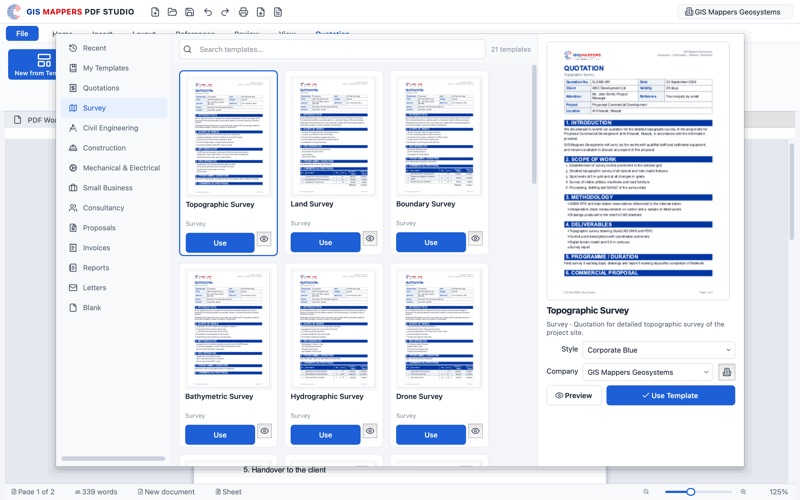
Task: Zoom in with the magnifier plus icon
Action: [x=743, y=492]
